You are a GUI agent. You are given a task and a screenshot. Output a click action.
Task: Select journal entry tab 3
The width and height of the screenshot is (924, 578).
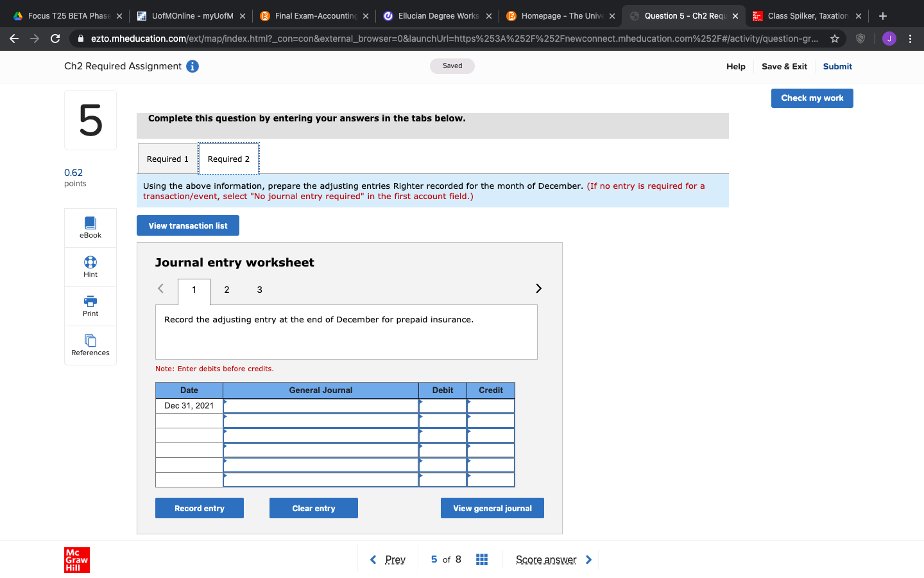click(x=259, y=290)
